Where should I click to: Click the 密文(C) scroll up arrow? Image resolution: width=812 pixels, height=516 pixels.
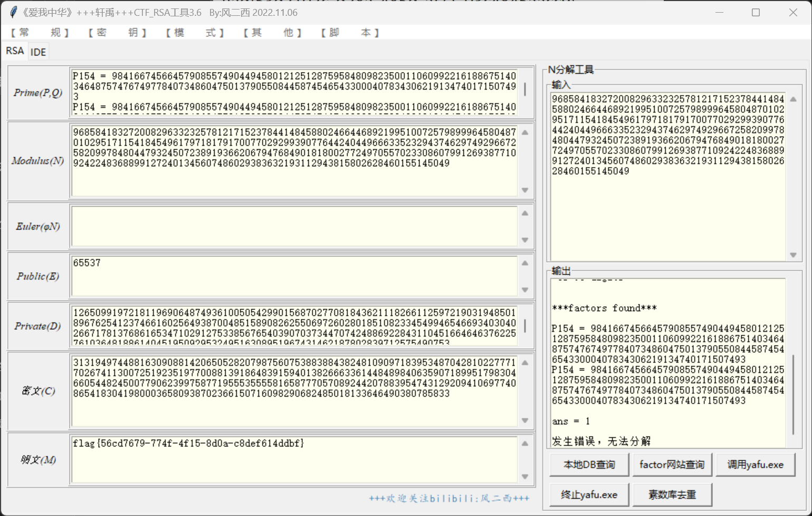tap(525, 362)
